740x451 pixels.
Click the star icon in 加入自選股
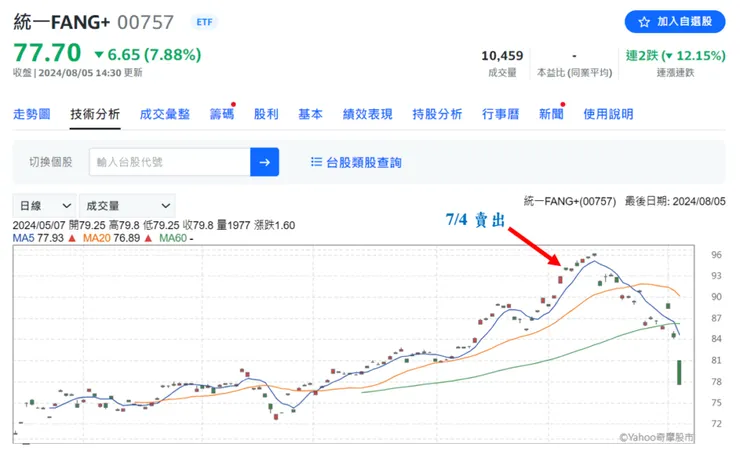[644, 22]
